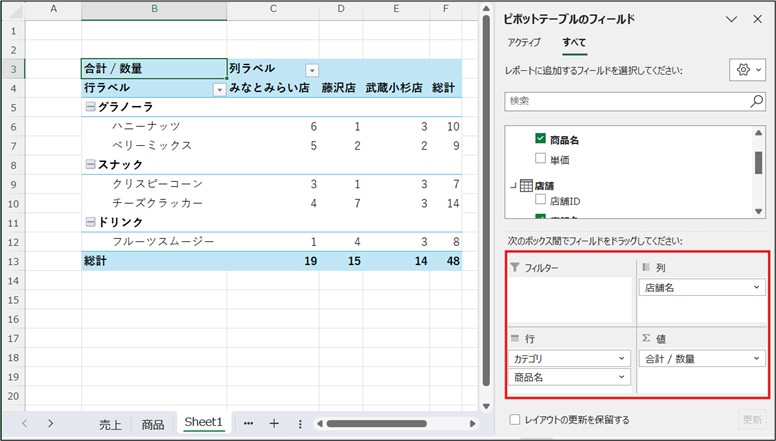The height and width of the screenshot is (441, 776).
Task: Add a new sheet with plus icon
Action: [274, 423]
